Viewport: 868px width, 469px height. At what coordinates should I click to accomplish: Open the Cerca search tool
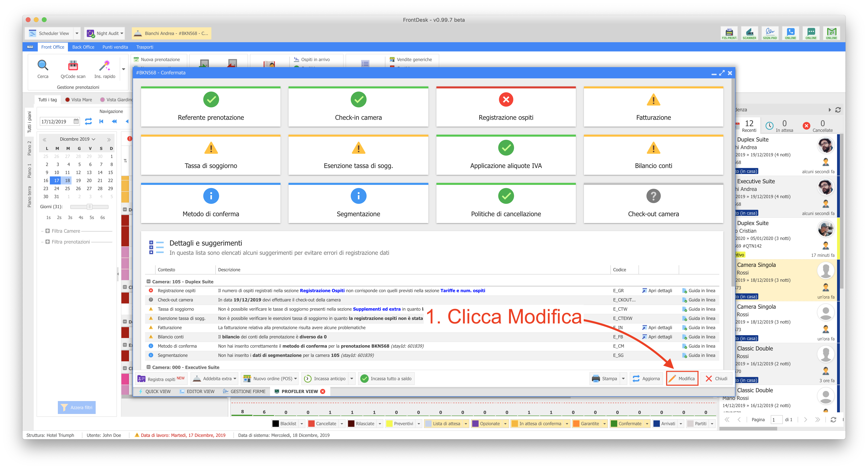[x=43, y=69]
